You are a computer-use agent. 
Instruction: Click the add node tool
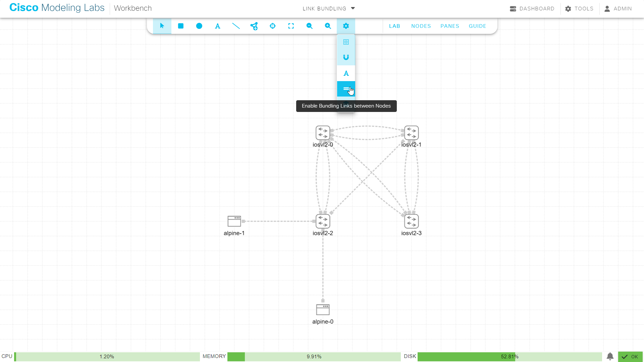(x=254, y=26)
